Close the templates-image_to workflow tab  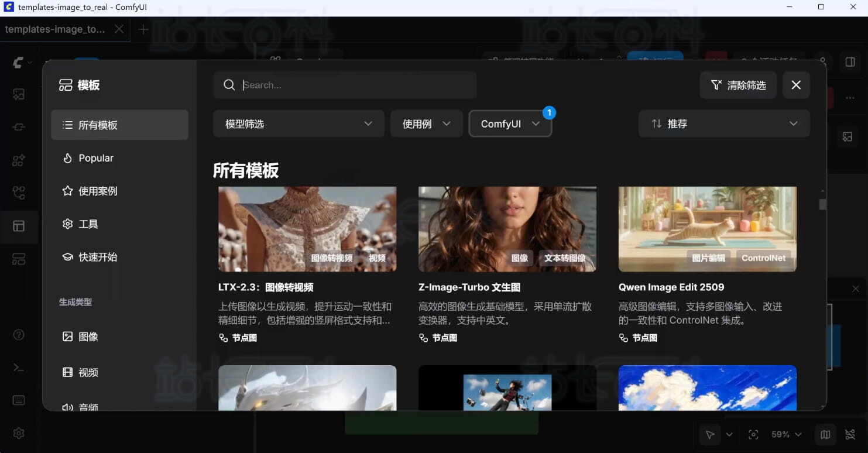[119, 29]
